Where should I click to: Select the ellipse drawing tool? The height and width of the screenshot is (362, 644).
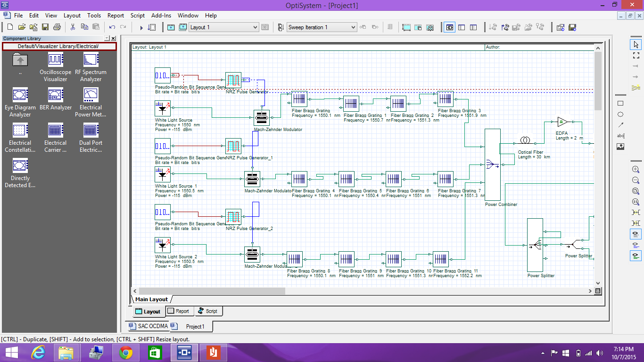tap(620, 114)
